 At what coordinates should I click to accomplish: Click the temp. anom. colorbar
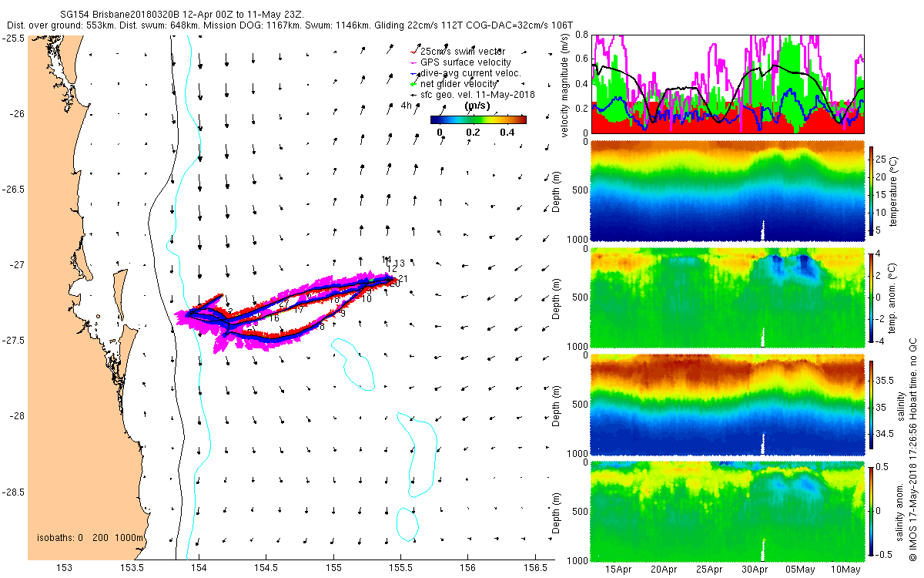pos(872,296)
